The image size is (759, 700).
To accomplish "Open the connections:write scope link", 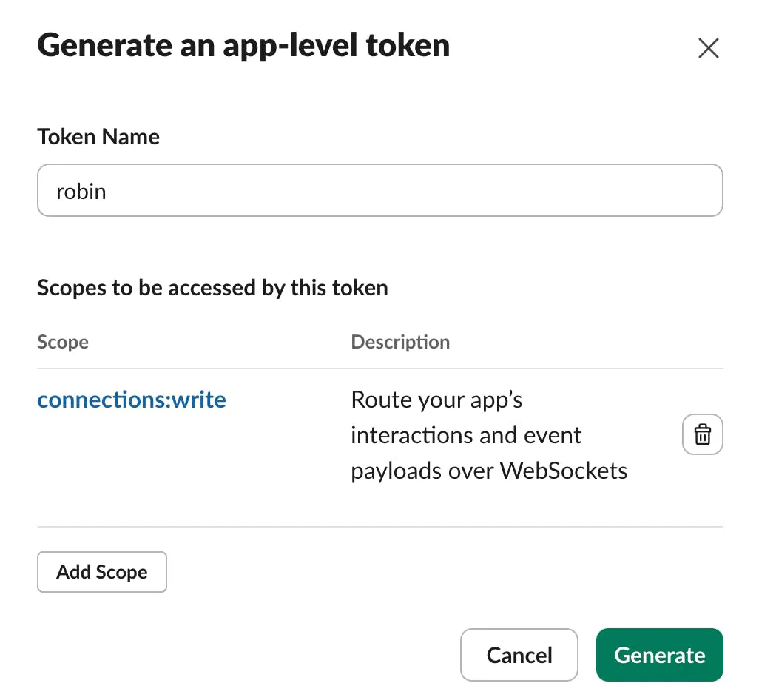I will coord(132,400).
